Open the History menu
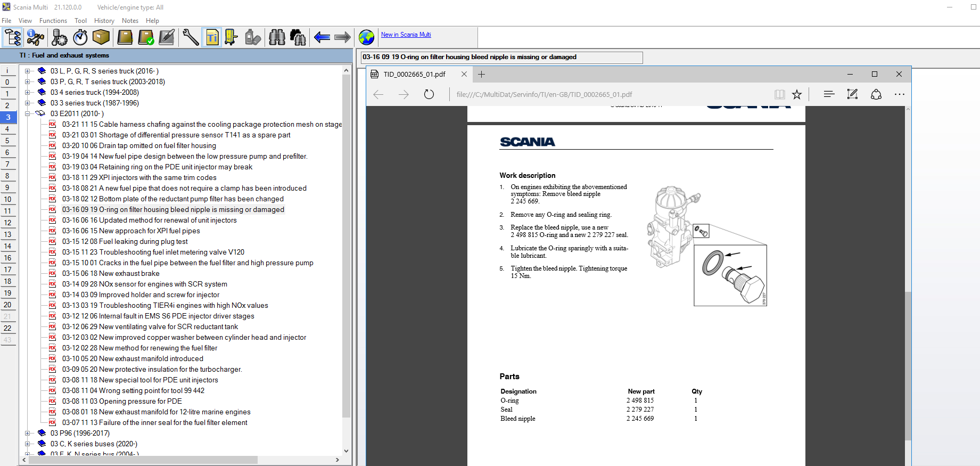Screen dimensions: 980x466 pos(104,21)
